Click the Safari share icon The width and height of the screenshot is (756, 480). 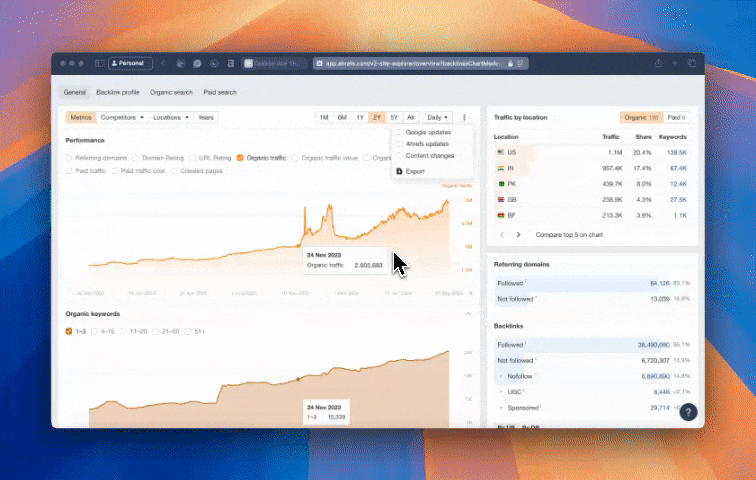coord(660,63)
